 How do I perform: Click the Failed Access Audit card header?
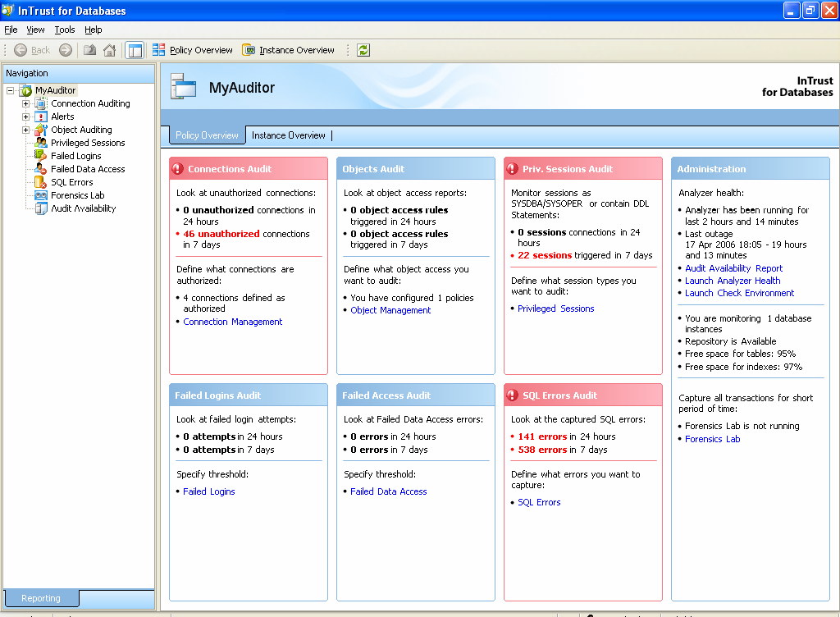(416, 395)
